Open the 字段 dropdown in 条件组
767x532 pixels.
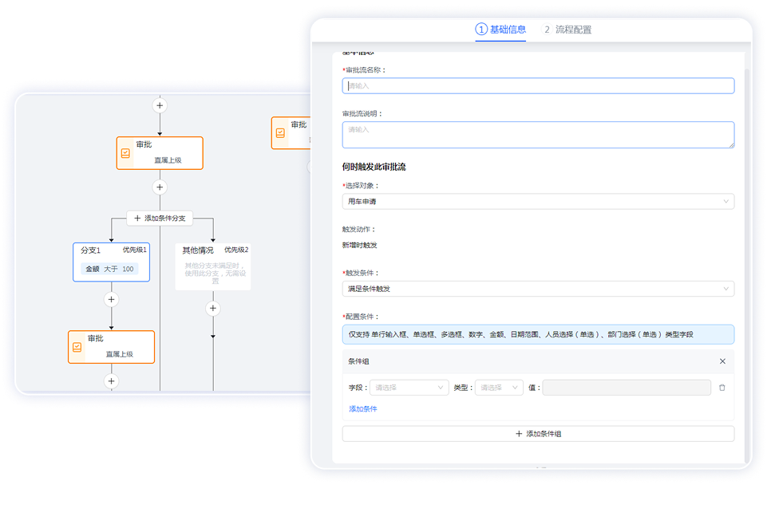coord(409,388)
